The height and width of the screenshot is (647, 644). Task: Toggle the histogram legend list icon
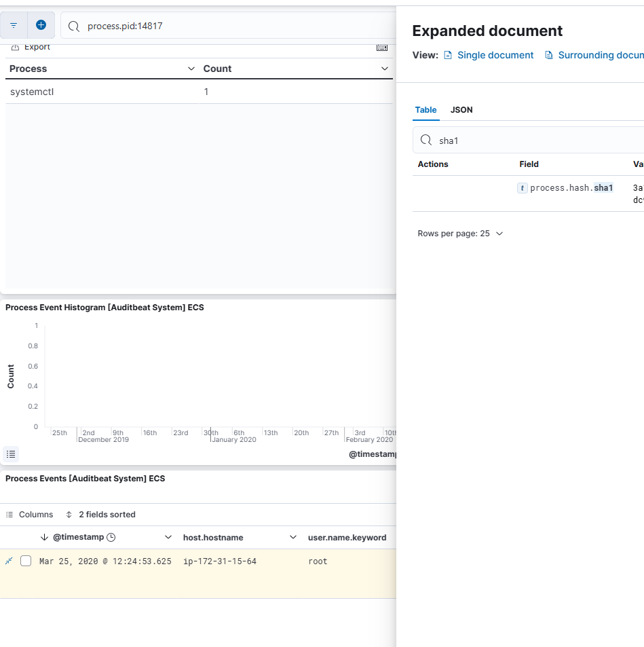coord(11,454)
